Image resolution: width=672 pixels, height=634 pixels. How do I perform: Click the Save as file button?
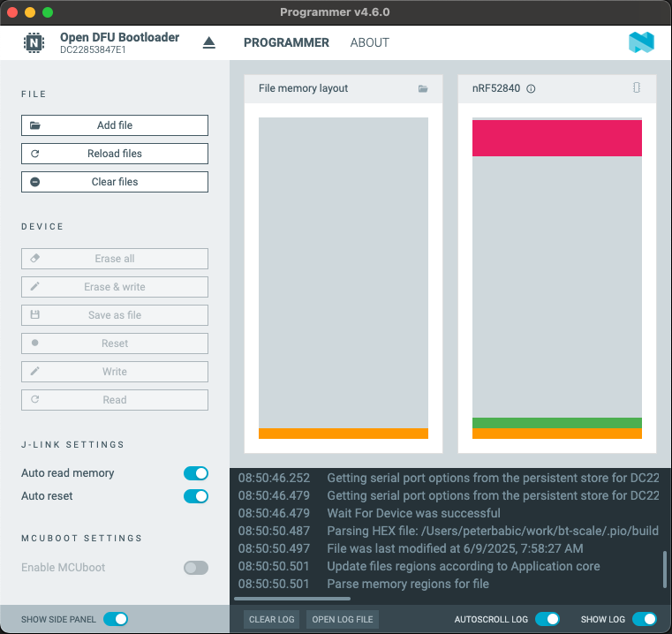coord(115,315)
